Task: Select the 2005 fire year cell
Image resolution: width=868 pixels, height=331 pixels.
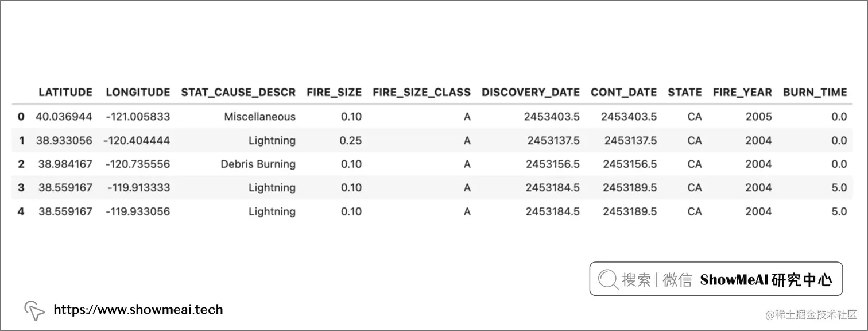Action: (x=758, y=117)
